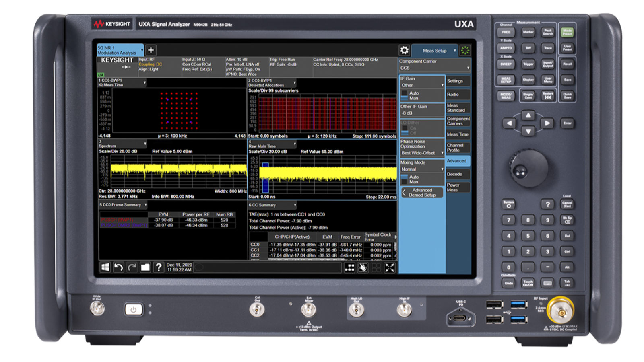
Task: Switch to the Decode tab
Action: 458,174
